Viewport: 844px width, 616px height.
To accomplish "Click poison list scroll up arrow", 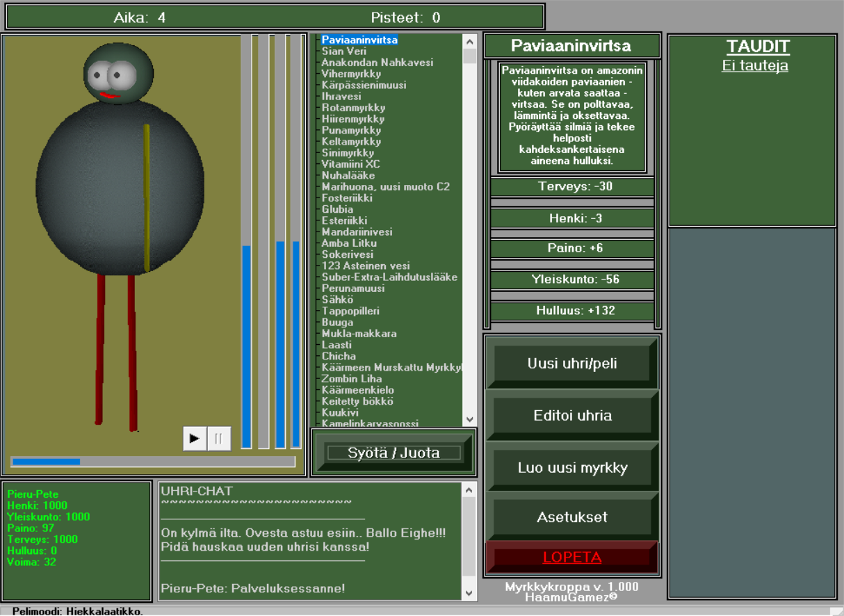I will tap(470, 41).
